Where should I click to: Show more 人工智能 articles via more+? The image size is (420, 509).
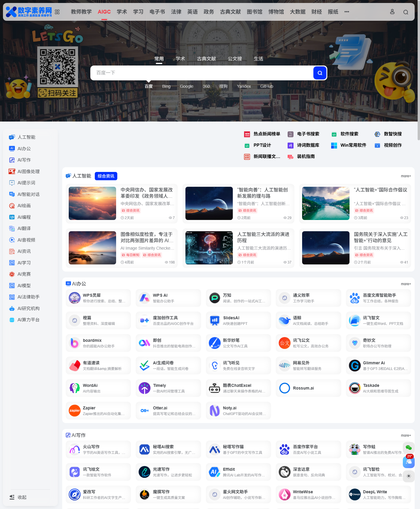point(406,176)
